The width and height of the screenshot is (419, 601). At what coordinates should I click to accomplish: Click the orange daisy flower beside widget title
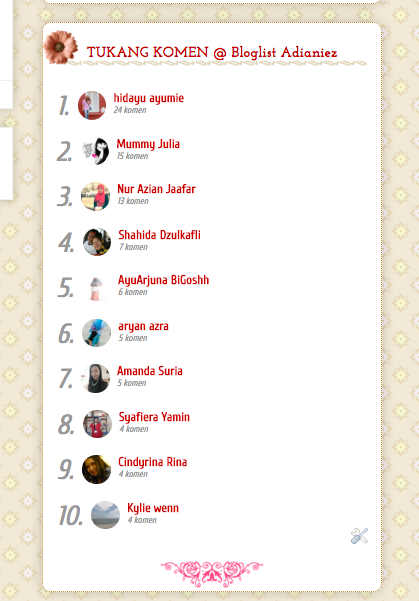point(60,47)
